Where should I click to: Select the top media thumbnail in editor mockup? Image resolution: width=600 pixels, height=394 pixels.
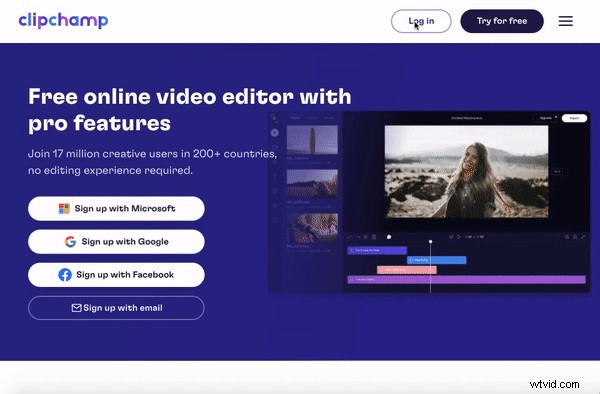coord(312,140)
